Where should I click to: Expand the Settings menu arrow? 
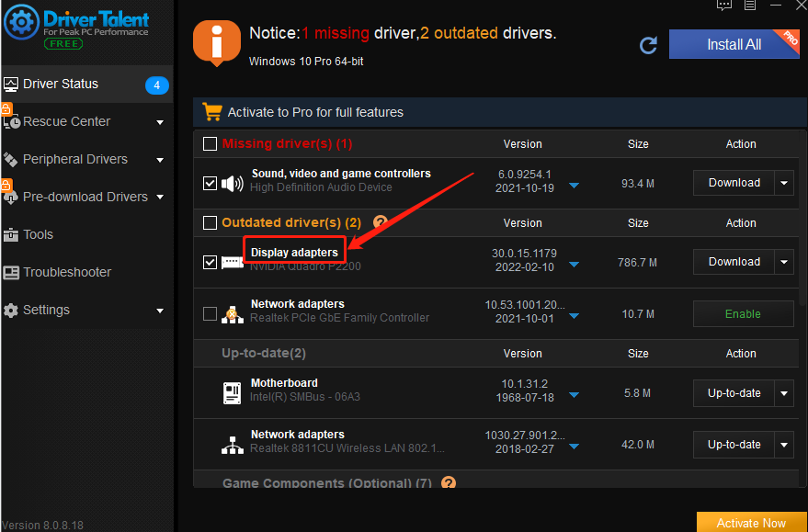pyautogui.click(x=160, y=311)
